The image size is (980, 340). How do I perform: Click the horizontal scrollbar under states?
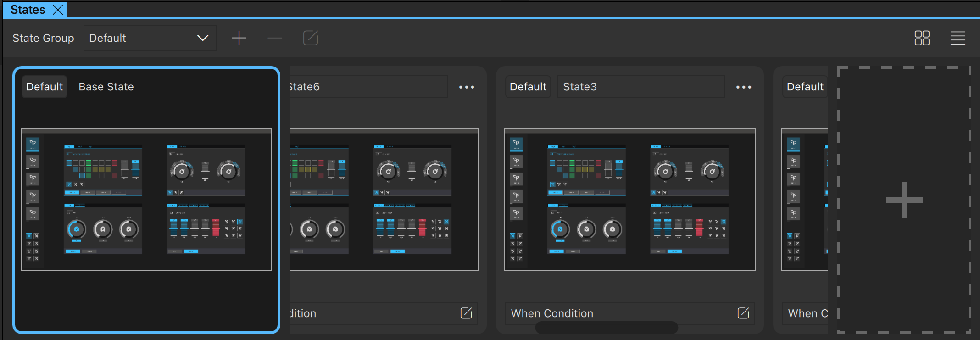tap(606, 328)
